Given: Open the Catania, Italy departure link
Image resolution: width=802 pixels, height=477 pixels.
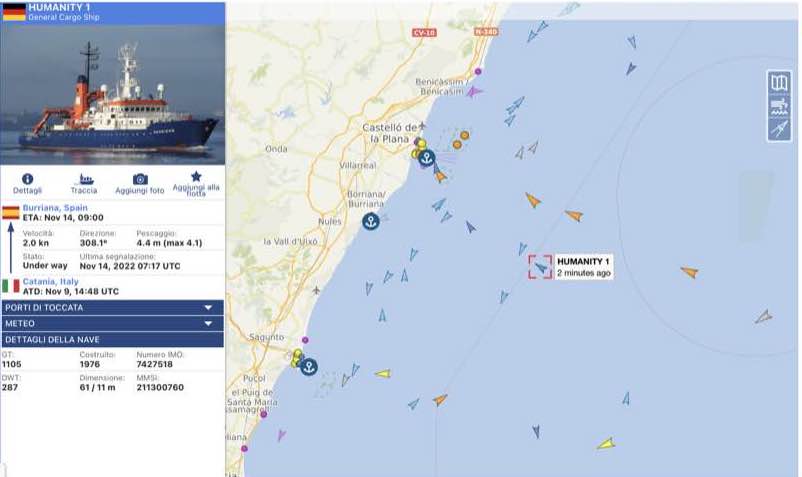Looking at the screenshot, I should click(x=51, y=281).
